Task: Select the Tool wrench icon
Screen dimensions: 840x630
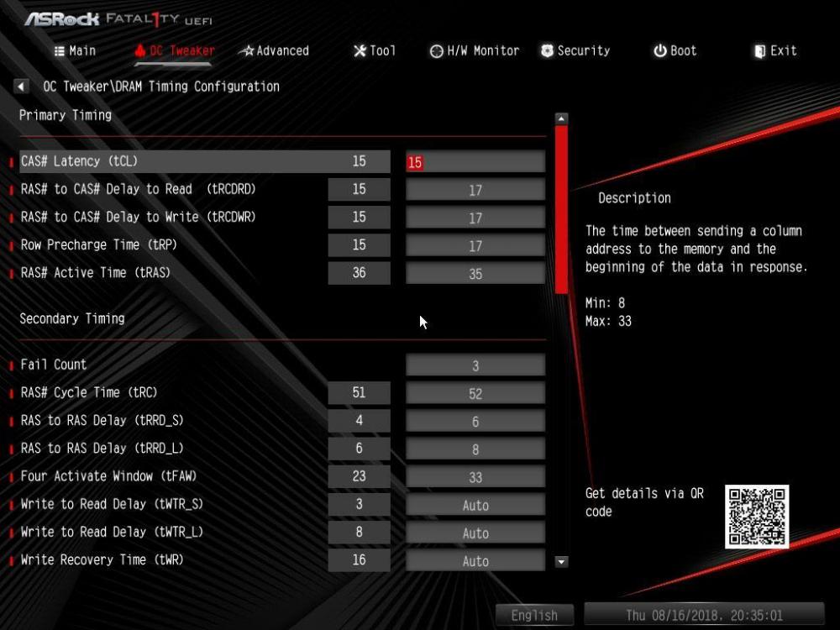Action: (x=361, y=50)
